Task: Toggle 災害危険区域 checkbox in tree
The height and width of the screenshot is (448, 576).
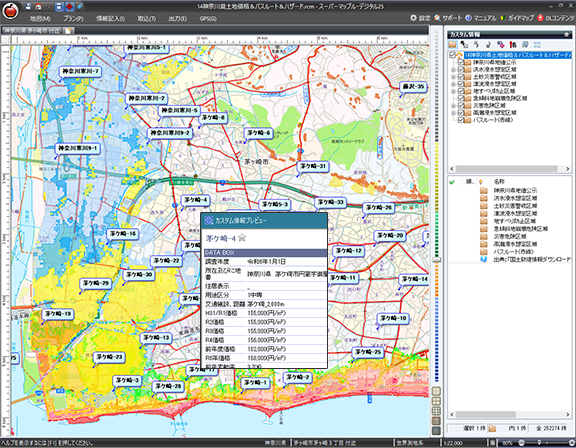Action: (461, 105)
